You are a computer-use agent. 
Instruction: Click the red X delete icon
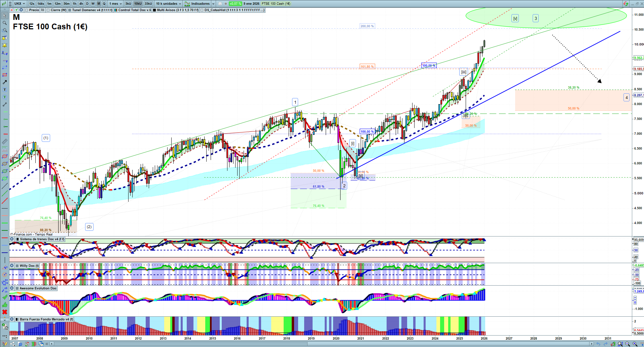pos(5,312)
